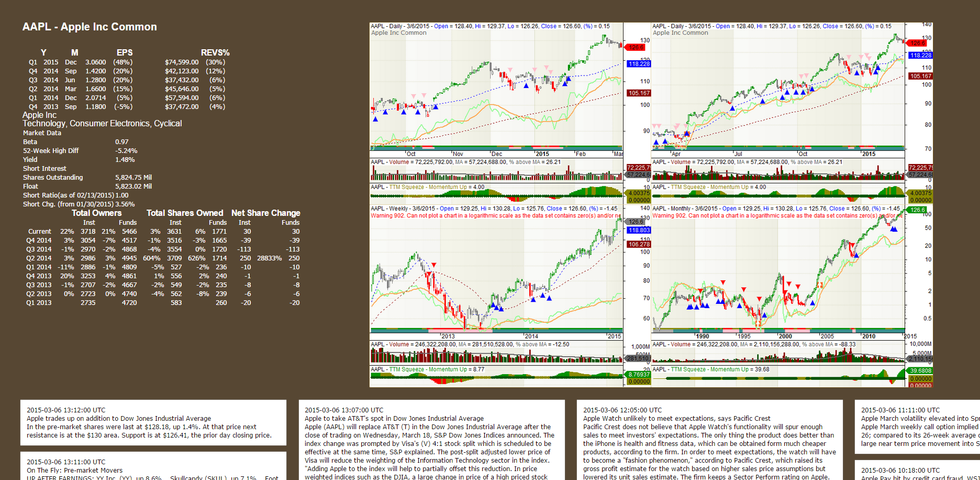Screen dimensions: 980x480
Task: Click the Net Share Change table header
Action: 266,213
